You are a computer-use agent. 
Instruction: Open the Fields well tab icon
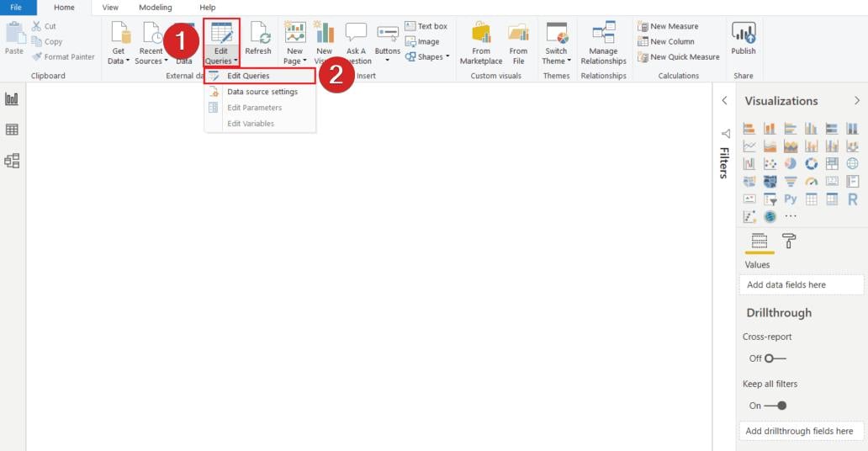tap(759, 241)
